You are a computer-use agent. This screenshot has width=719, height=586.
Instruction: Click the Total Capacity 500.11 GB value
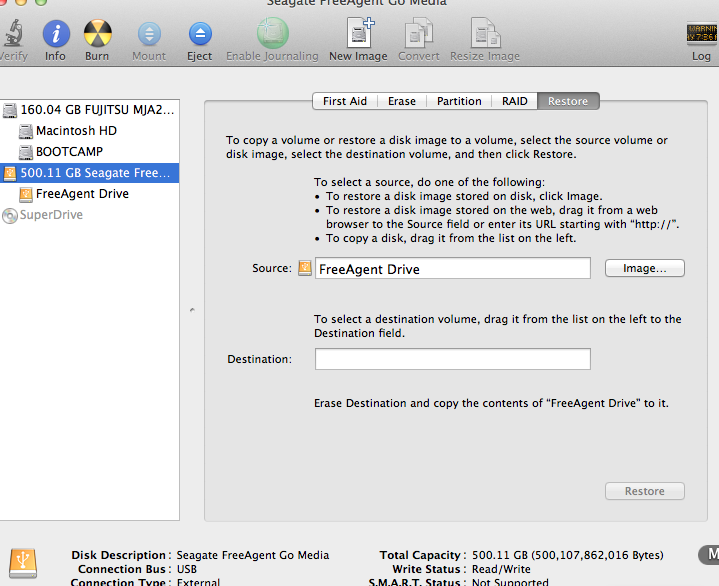(568, 555)
